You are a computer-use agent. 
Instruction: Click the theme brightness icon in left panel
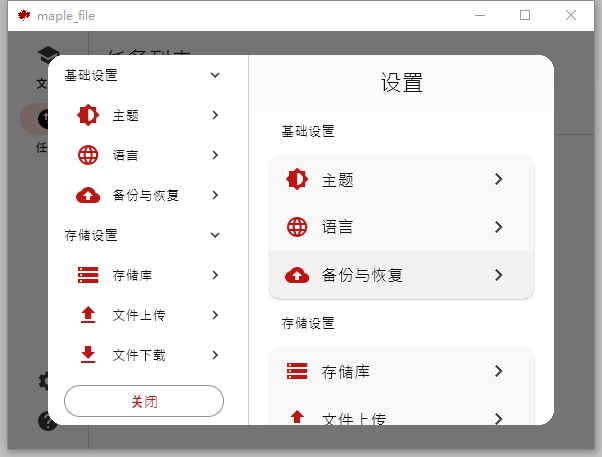[x=88, y=115]
